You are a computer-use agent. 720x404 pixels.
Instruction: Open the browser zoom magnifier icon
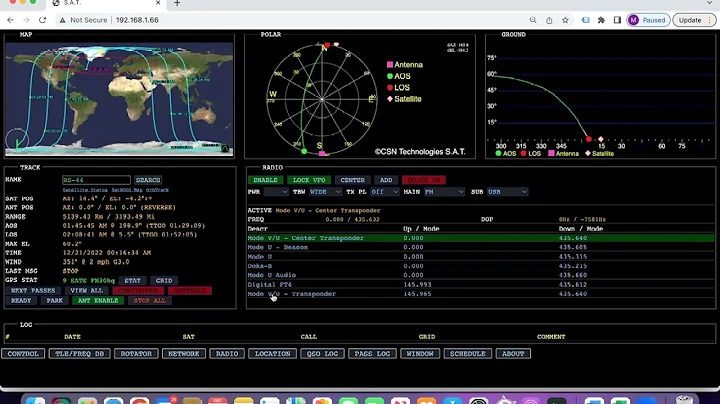533,20
